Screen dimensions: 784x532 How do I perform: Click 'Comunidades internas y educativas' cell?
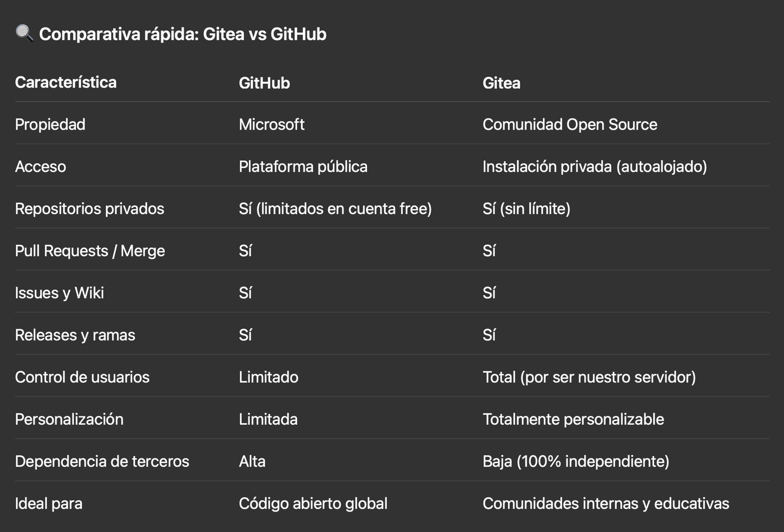pyautogui.click(x=606, y=504)
